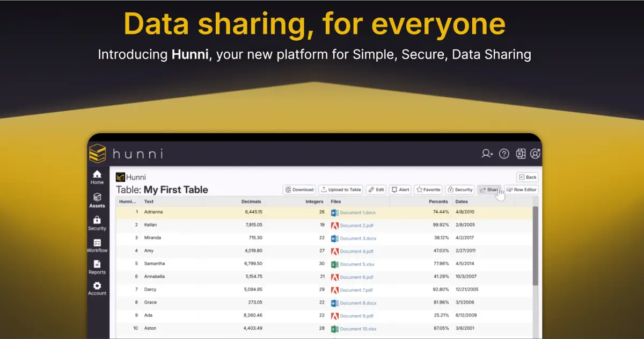
Task: Open Document 1.docx file link
Action: point(358,212)
